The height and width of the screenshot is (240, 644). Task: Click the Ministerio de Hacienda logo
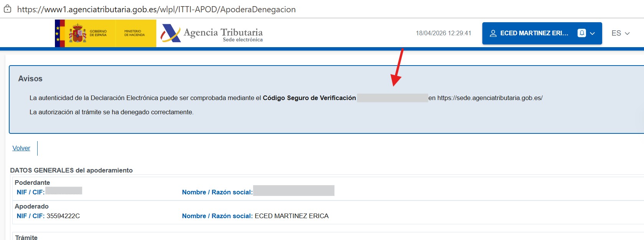[x=134, y=33]
